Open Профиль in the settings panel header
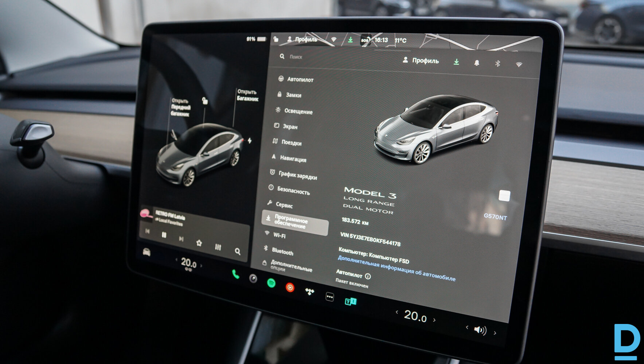Image resolution: width=644 pixels, height=364 pixels. pos(421,60)
